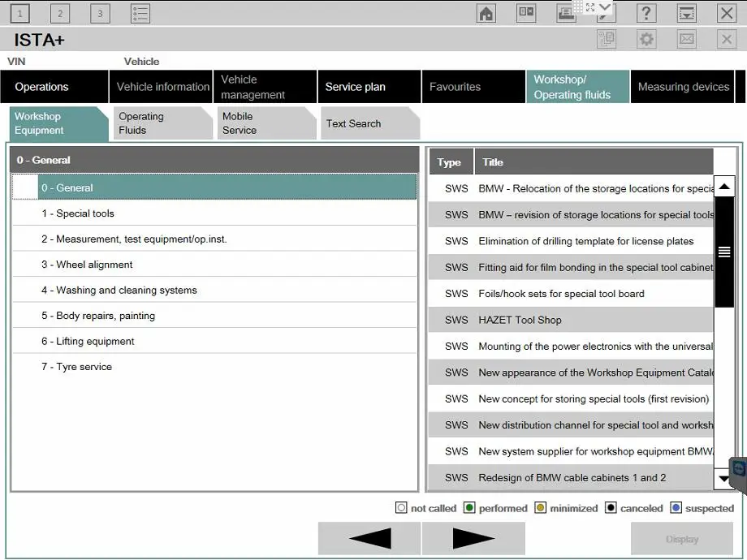The height and width of the screenshot is (560, 747).
Task: Open the settings gear icon
Action: pos(646,39)
